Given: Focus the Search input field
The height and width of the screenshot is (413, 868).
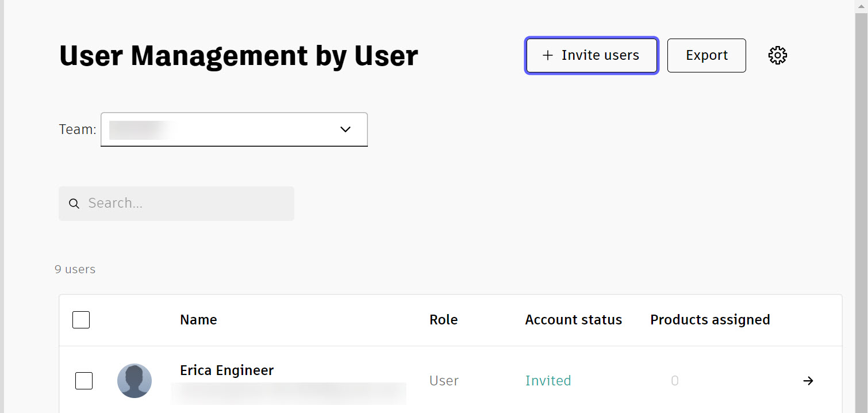Looking at the screenshot, I should click(x=176, y=204).
